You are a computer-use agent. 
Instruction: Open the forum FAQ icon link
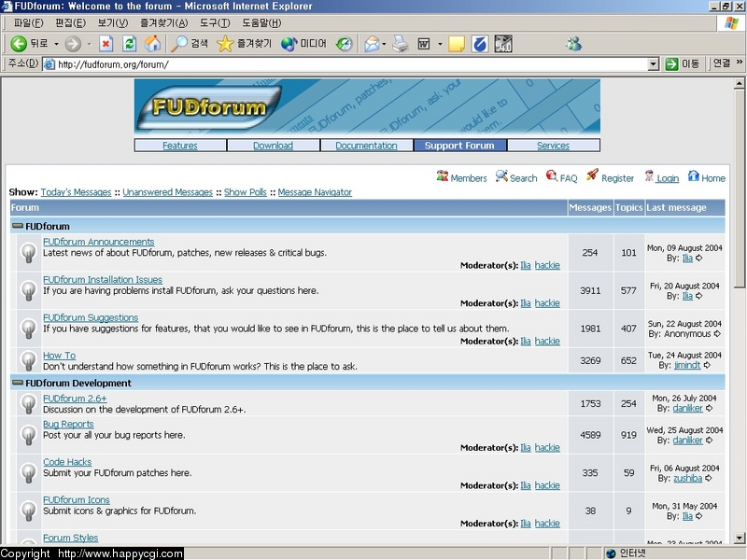click(x=561, y=177)
